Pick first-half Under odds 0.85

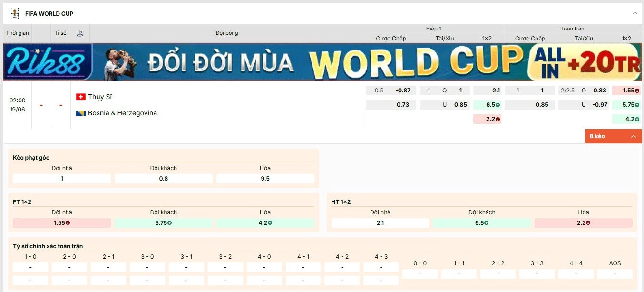[x=445, y=105]
